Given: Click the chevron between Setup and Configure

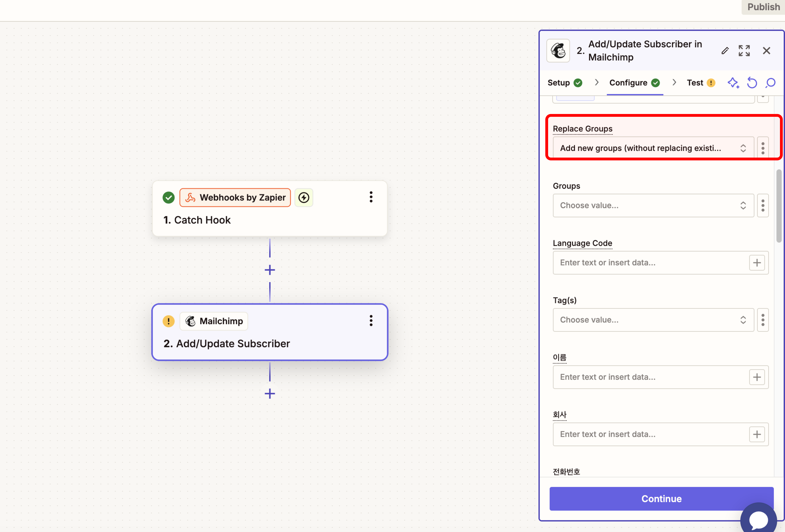Looking at the screenshot, I should click(x=597, y=82).
